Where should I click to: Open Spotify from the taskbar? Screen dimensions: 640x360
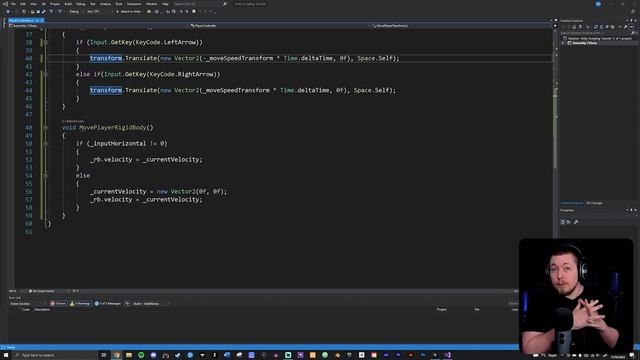pos(141,355)
